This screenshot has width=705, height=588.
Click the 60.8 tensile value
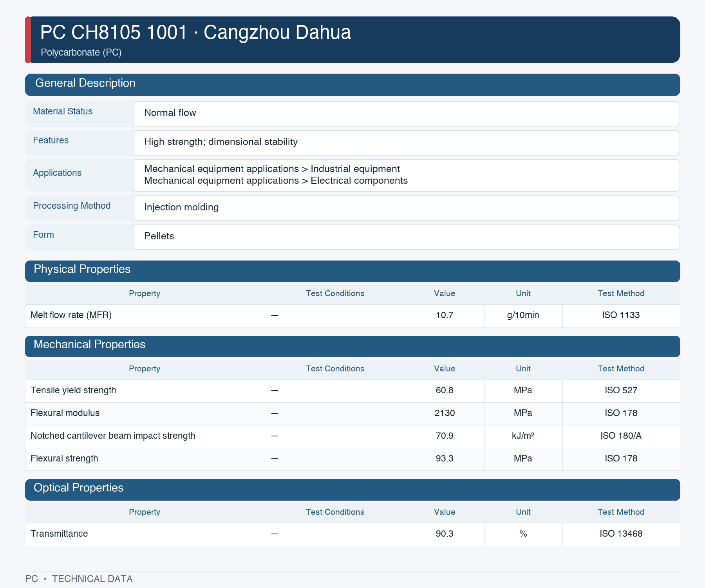click(x=445, y=390)
